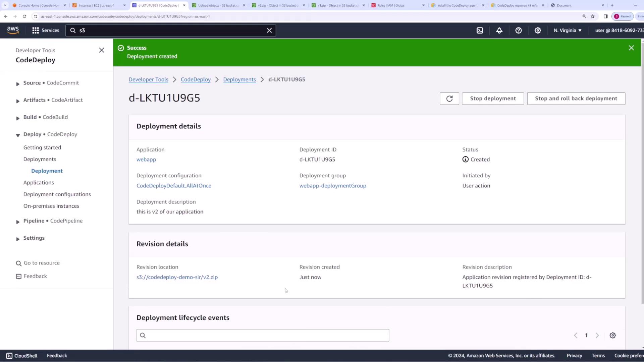The image size is (644, 362).
Task: Open the settings gear in AWS navbar
Action: click(538, 31)
